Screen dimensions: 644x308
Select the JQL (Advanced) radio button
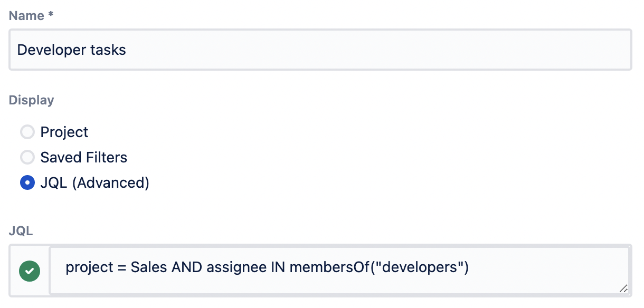27,182
